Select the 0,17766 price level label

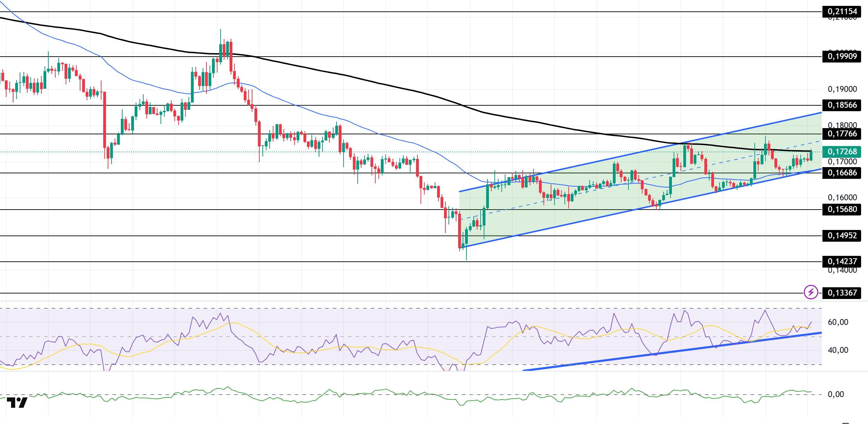(842, 134)
